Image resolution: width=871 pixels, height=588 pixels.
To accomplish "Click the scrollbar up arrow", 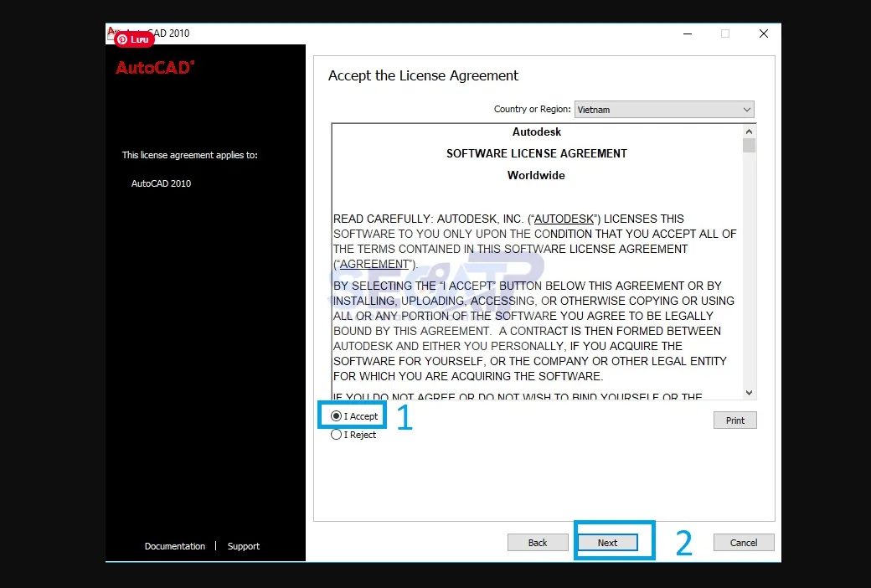I will (x=750, y=131).
